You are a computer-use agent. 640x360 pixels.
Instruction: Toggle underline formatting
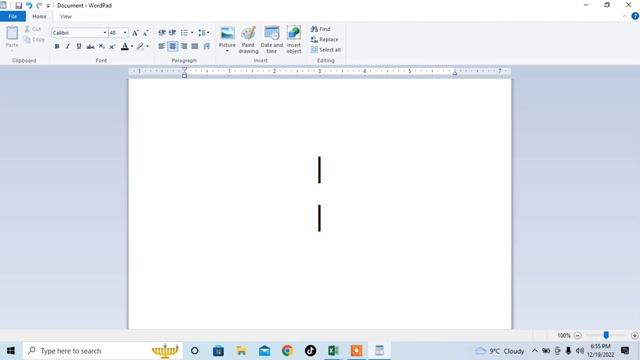(79, 46)
